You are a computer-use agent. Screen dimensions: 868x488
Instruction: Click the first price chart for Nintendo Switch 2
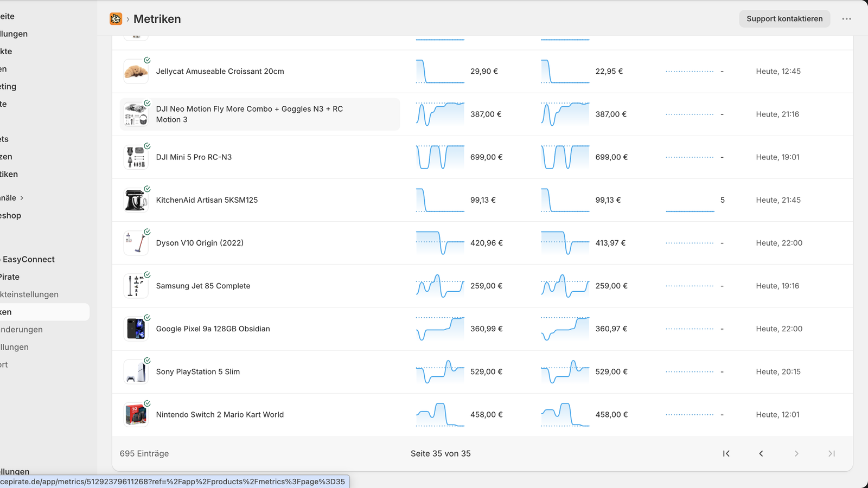coord(440,414)
